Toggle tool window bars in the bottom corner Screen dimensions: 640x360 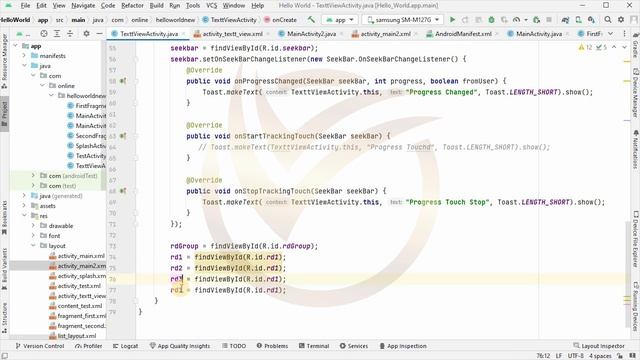(x=4, y=356)
